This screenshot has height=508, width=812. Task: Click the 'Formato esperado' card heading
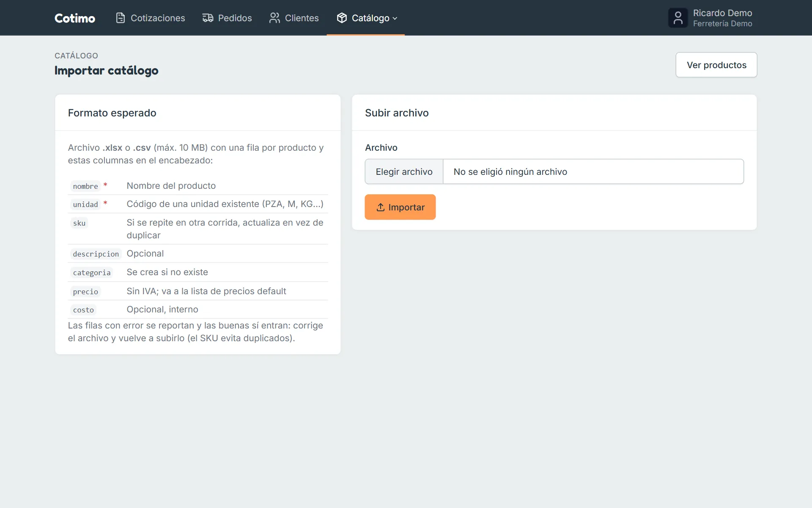pyautogui.click(x=112, y=113)
